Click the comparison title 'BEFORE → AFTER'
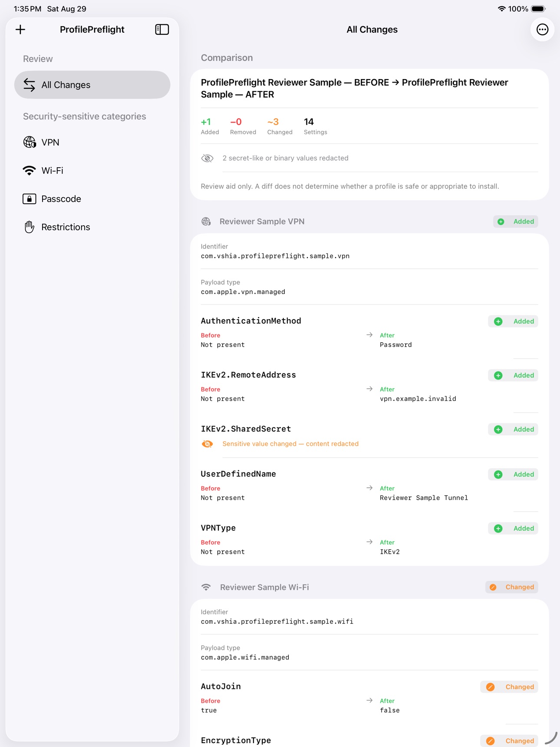Image resolution: width=560 pixels, height=747 pixels. (x=354, y=89)
